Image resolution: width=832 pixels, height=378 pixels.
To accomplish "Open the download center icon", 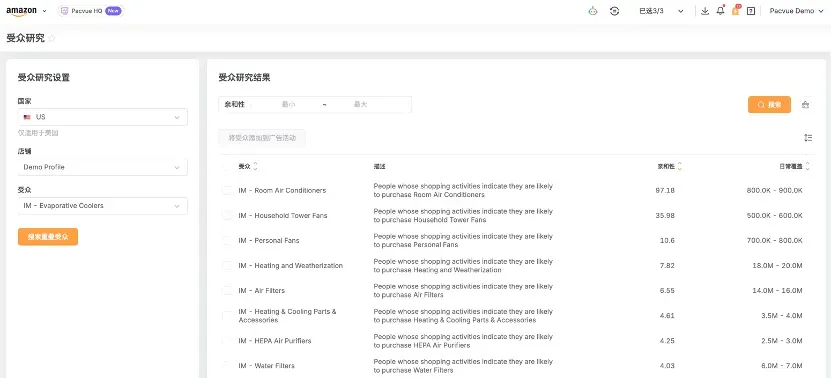I will (705, 11).
